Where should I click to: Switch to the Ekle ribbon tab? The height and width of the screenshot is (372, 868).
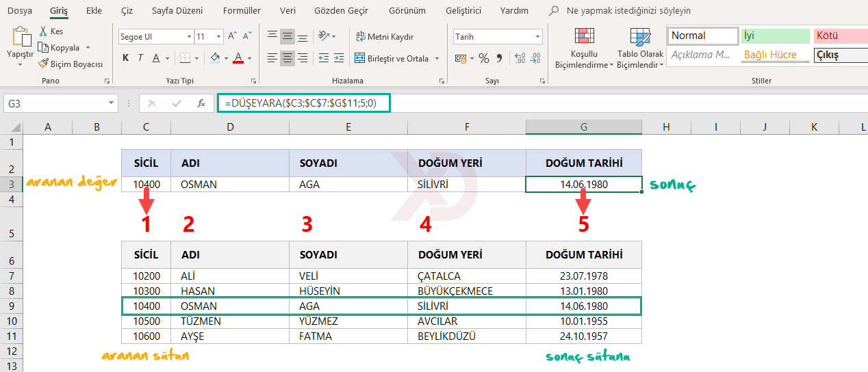pos(94,11)
